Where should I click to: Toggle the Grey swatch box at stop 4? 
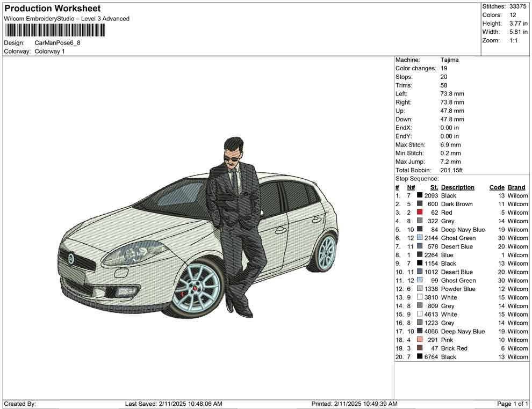(x=419, y=221)
